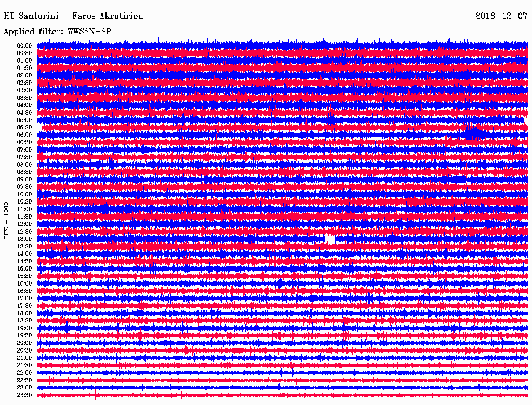Select the 16:00 time label
This screenshot has width=532, height=405.
click(x=24, y=283)
